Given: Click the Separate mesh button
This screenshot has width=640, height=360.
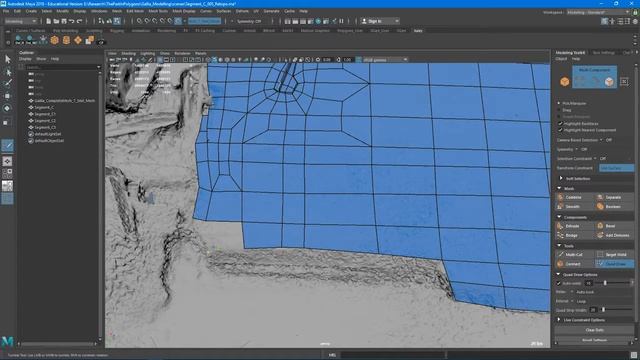Looking at the screenshot, I should pyautogui.click(x=614, y=197).
